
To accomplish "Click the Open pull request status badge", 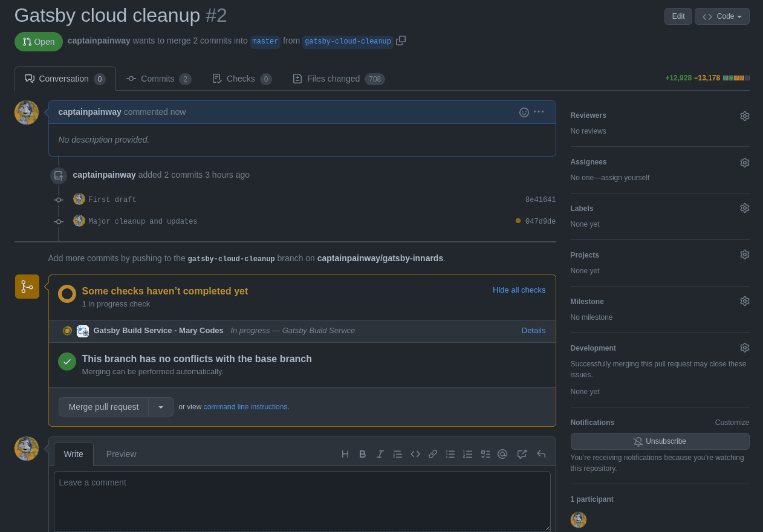I will pos(39,42).
